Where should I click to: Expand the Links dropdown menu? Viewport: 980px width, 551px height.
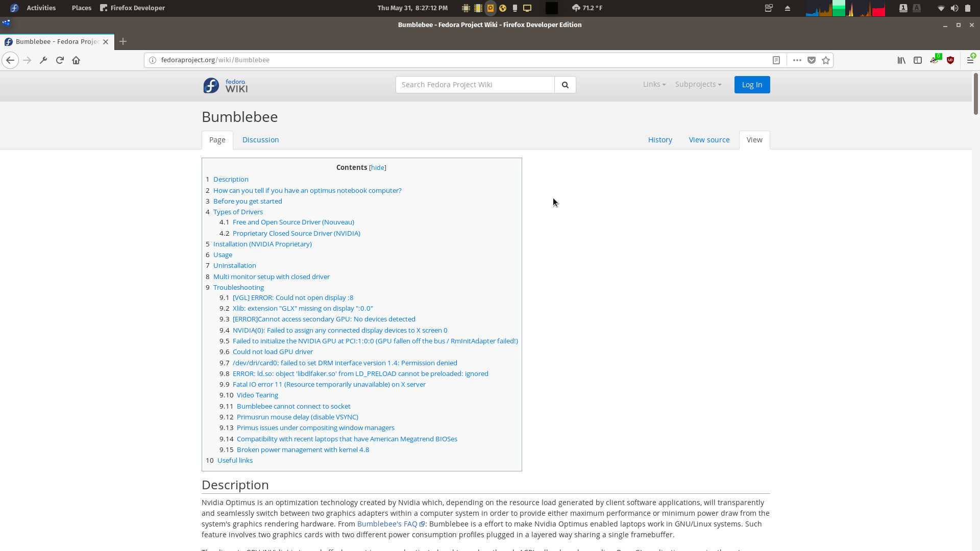coord(654,84)
